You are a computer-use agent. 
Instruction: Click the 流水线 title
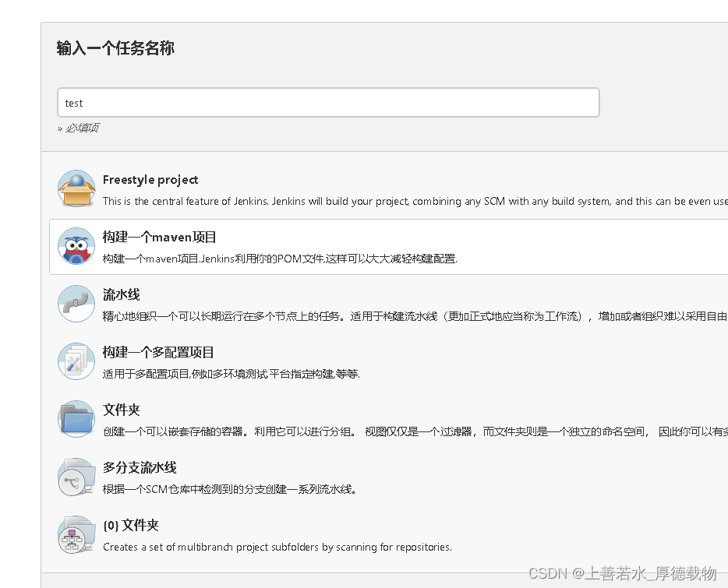coord(121,294)
